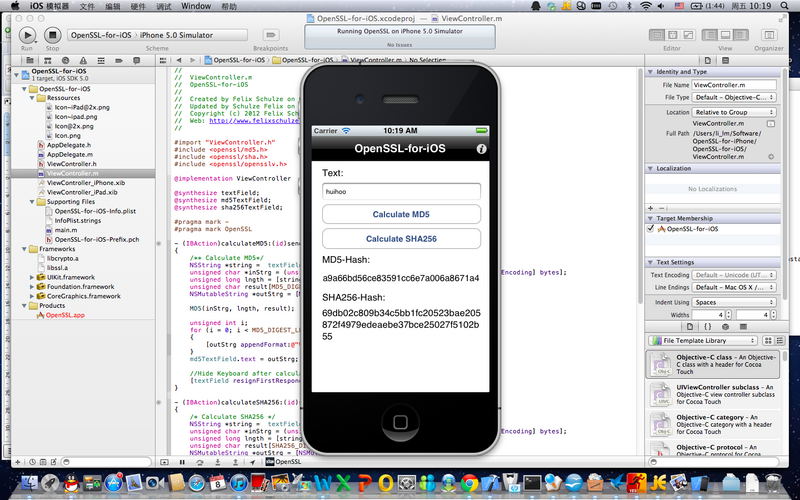Open the File Template Library dropdown
Image resolution: width=800 pixels, height=500 pixels.
[x=703, y=340]
